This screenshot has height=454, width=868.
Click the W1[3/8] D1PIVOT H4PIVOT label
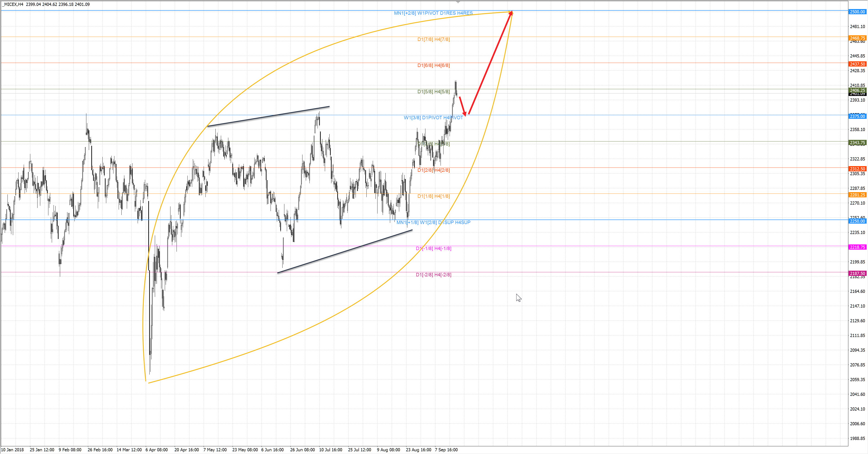433,118
